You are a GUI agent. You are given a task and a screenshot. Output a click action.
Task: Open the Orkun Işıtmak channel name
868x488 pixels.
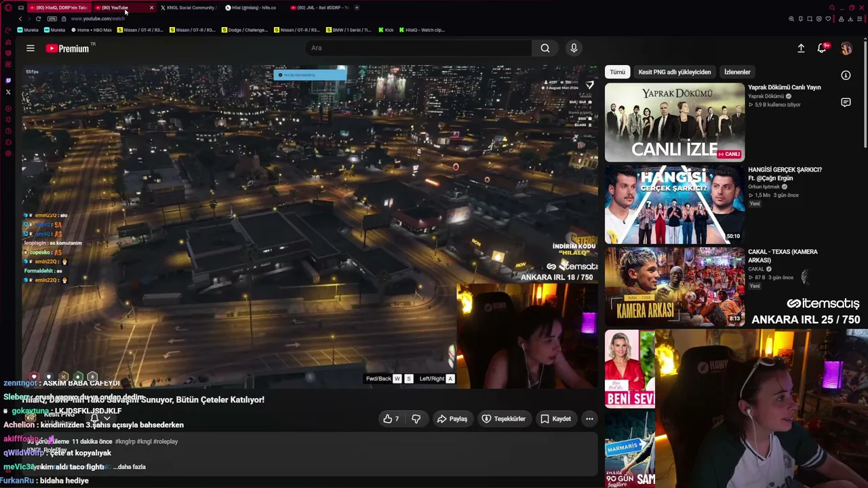(x=764, y=187)
